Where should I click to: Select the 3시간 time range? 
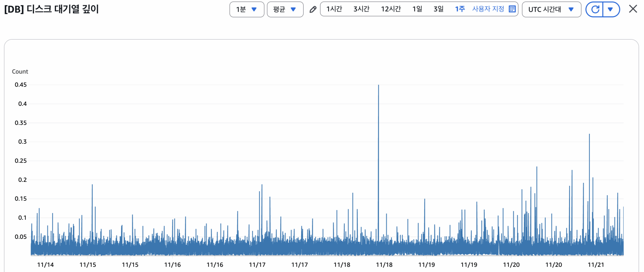pos(361,9)
